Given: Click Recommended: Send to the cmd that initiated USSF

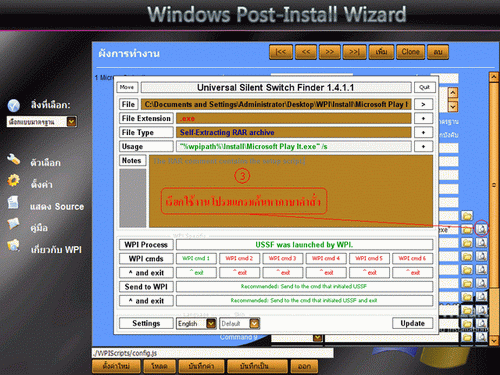Looking at the screenshot, I should pos(304,286).
